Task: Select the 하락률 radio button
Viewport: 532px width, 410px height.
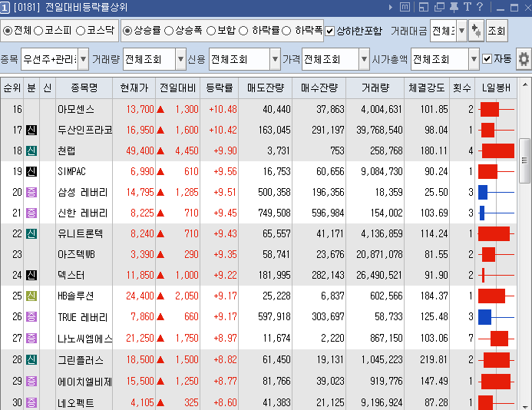Action: coord(243,31)
